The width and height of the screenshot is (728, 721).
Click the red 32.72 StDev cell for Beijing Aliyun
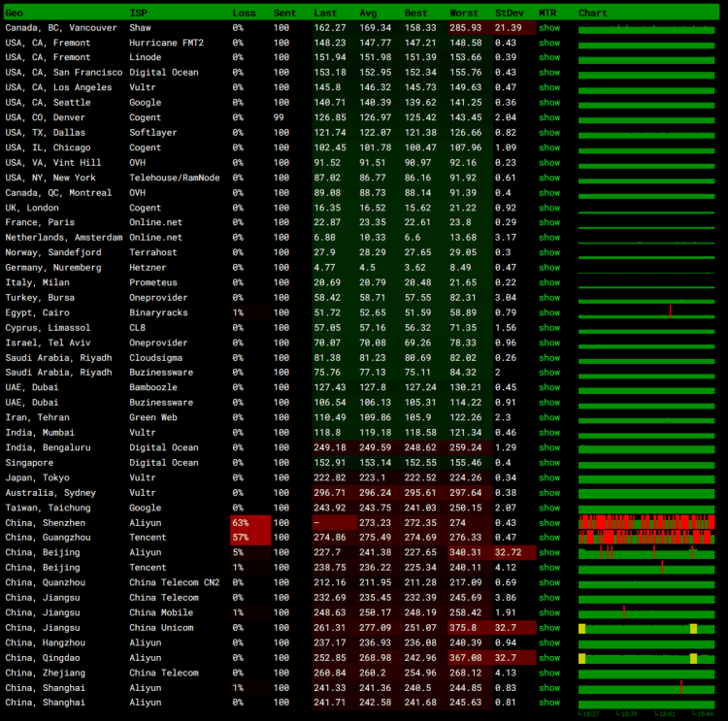[x=510, y=553]
